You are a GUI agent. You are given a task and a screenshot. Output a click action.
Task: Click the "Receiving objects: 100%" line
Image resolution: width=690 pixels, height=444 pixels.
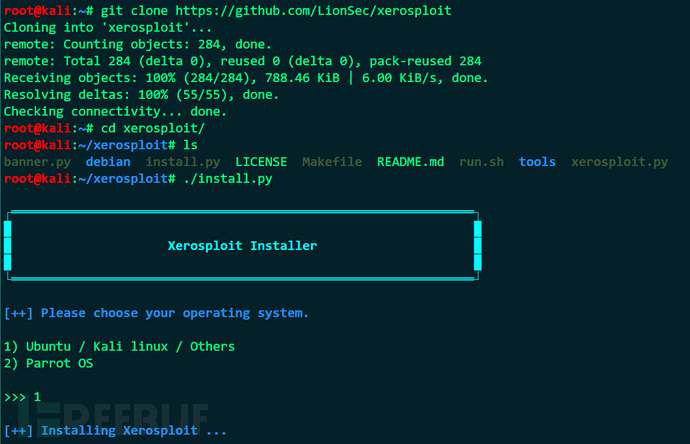(246, 78)
